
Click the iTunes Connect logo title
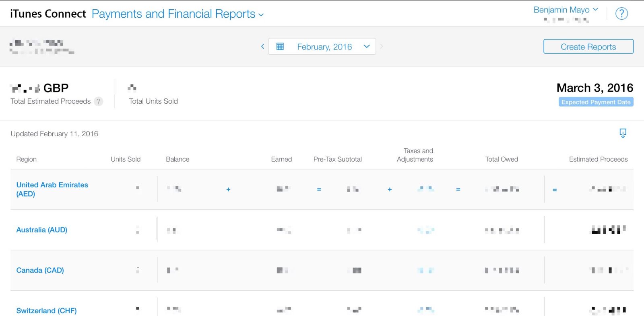pyautogui.click(x=48, y=14)
